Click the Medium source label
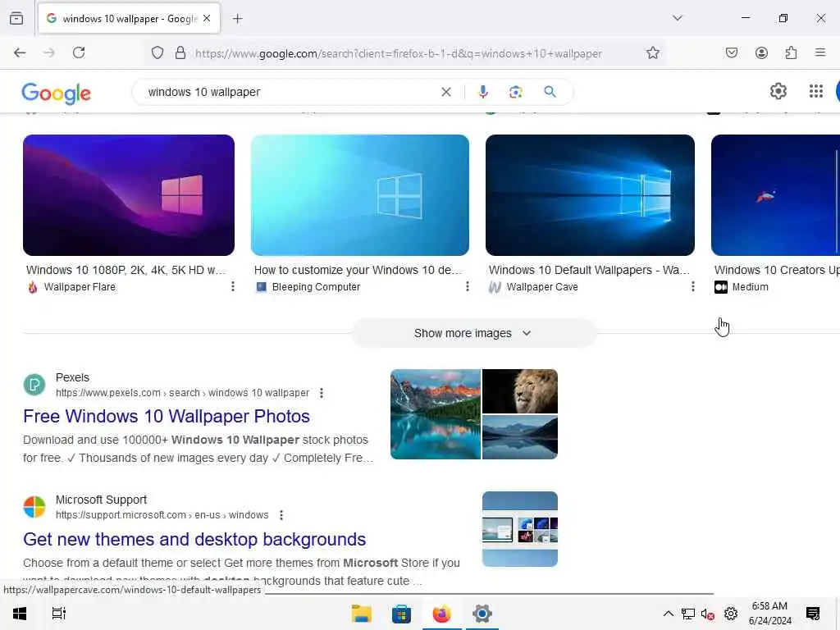840x630 pixels. (x=750, y=287)
